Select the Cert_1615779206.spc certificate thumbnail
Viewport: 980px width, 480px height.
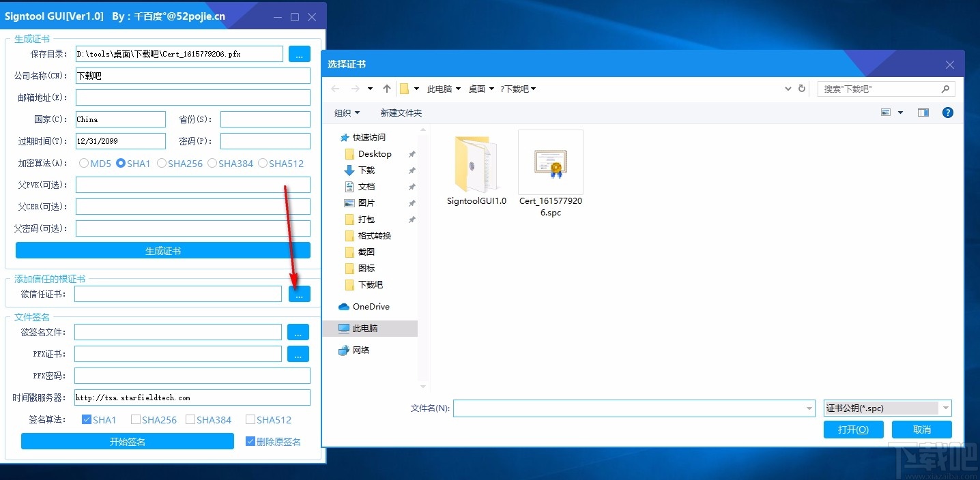pyautogui.click(x=551, y=164)
